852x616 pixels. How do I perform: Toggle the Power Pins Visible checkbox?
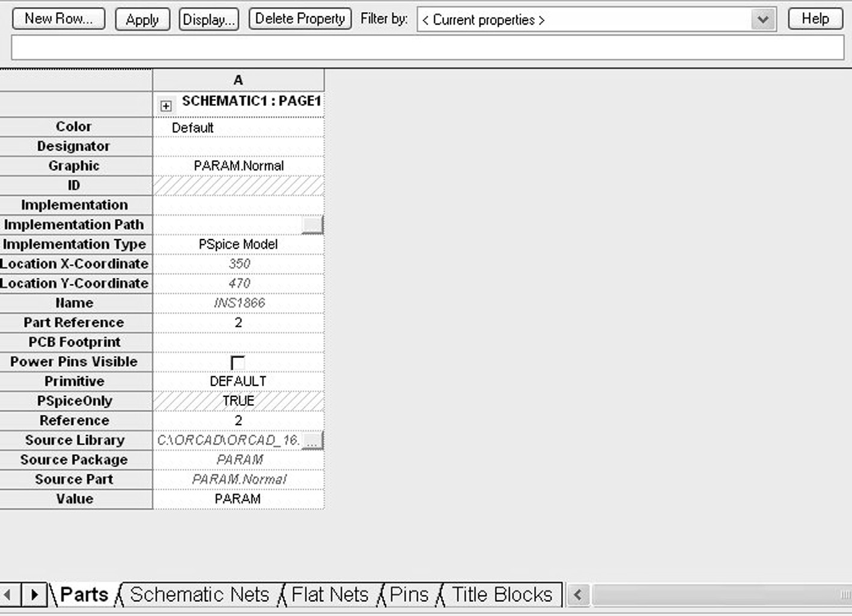click(x=238, y=362)
